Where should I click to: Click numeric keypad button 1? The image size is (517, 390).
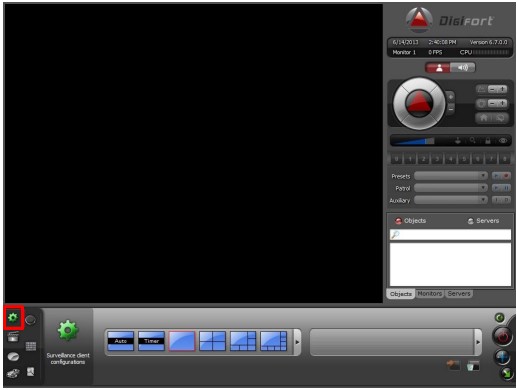[x=410, y=159]
